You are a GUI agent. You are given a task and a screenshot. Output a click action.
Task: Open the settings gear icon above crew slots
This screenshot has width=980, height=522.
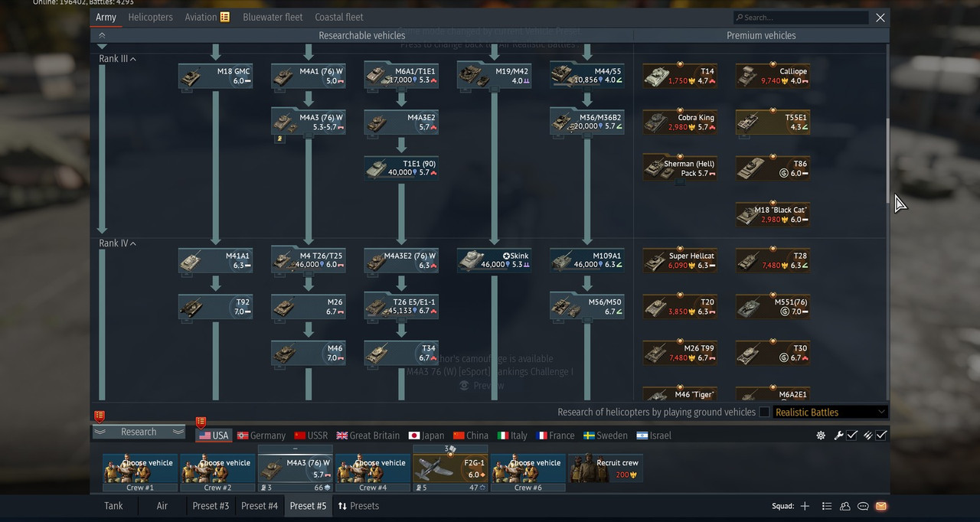coord(821,435)
